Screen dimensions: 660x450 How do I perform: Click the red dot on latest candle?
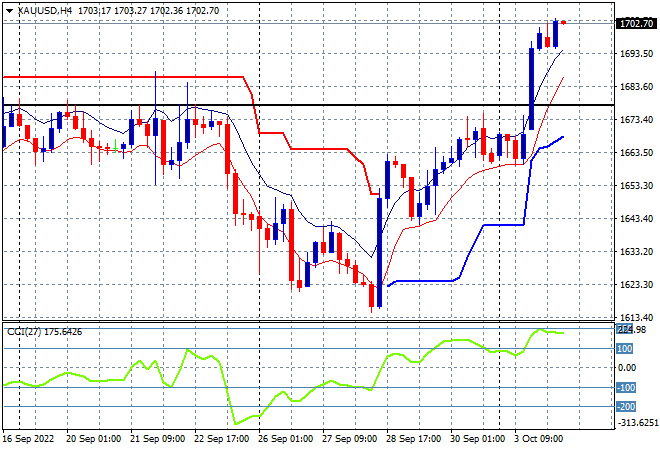[564, 23]
